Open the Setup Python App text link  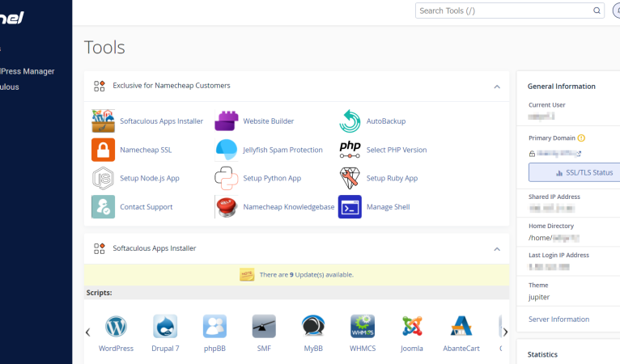coord(272,178)
